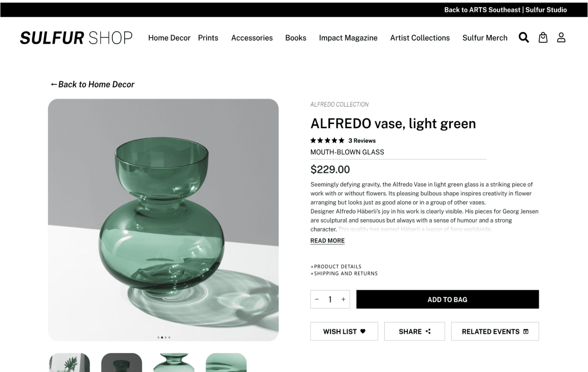Screen dimensions: 588x372
Task: Go back to Home Decor link
Action: point(92,84)
